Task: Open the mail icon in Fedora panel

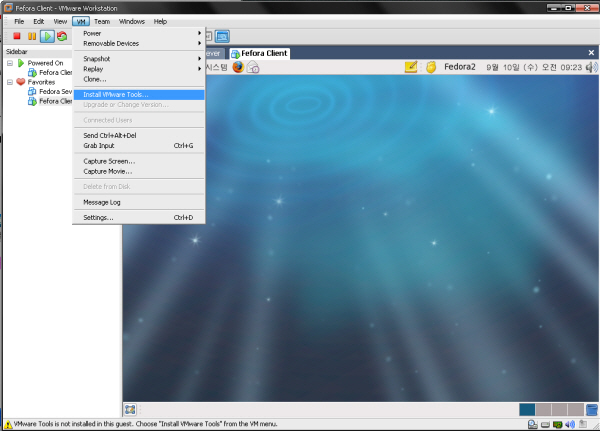Action: 253,67
